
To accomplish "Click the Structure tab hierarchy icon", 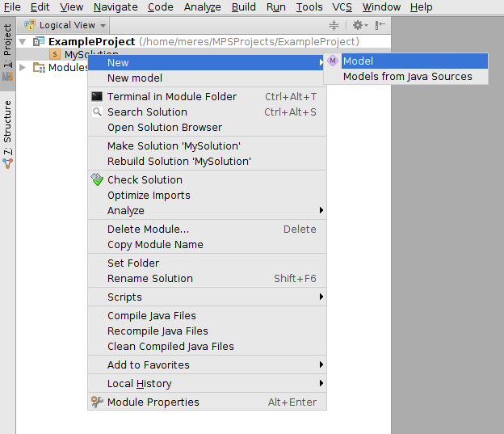I will (7, 163).
